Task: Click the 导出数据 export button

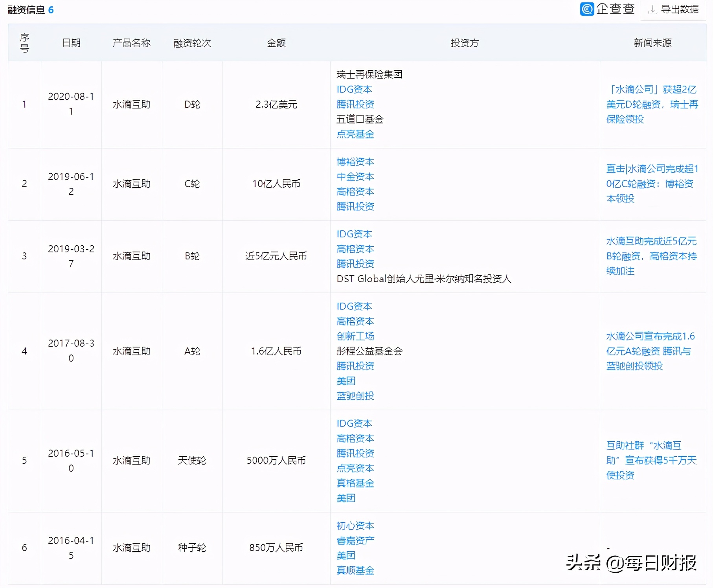Action: (x=673, y=9)
